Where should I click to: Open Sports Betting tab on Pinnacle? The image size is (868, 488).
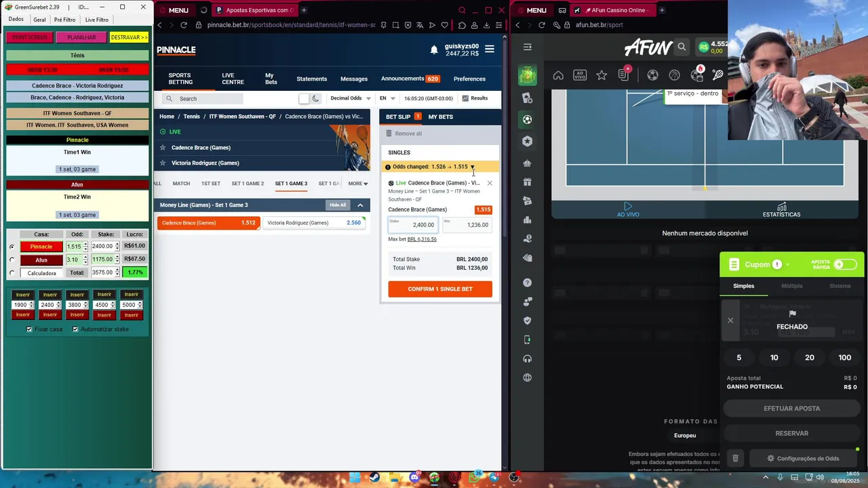tap(180, 79)
